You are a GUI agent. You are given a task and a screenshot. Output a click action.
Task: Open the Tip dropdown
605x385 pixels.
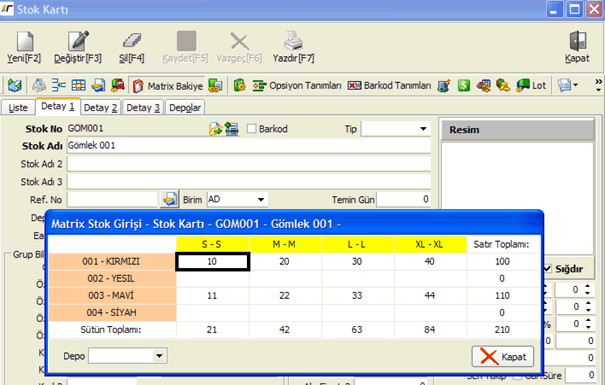[423, 129]
